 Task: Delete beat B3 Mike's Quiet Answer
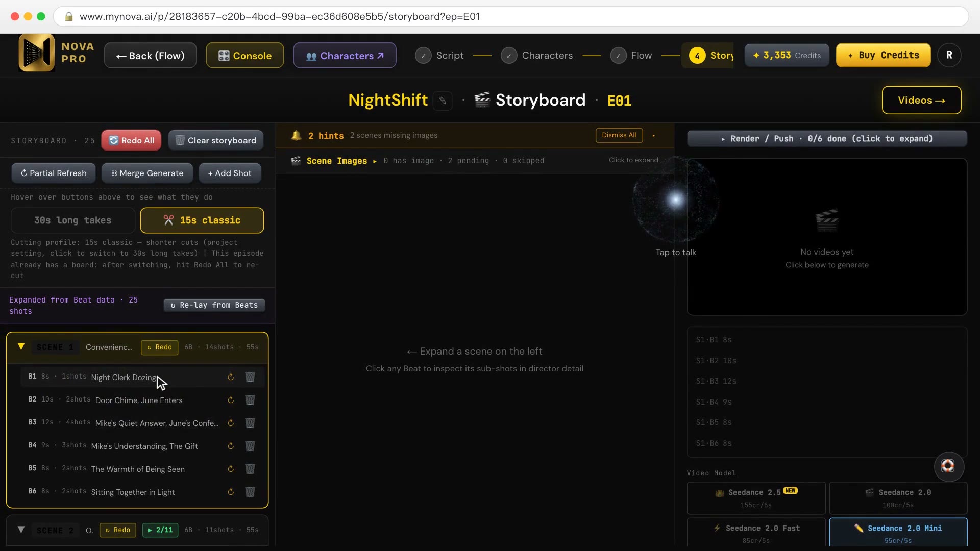[250, 423]
